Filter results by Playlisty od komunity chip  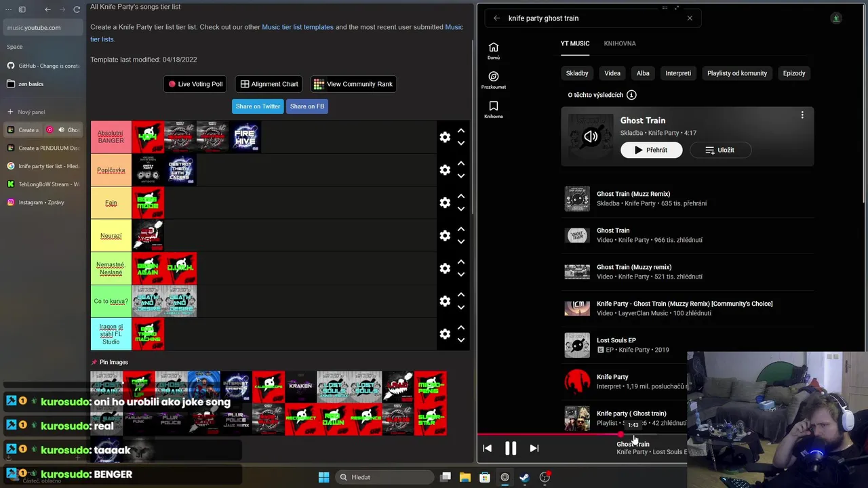(737, 73)
